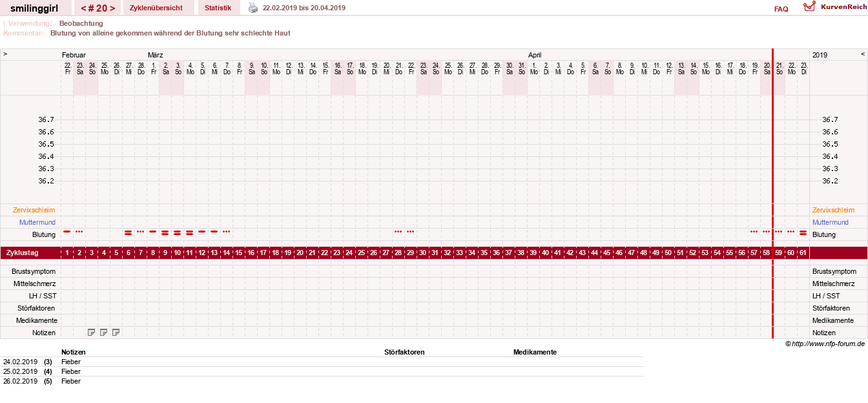The image size is (868, 403).
Task: Go to next cycle with right arrow beside #20
Action: [x=112, y=8]
